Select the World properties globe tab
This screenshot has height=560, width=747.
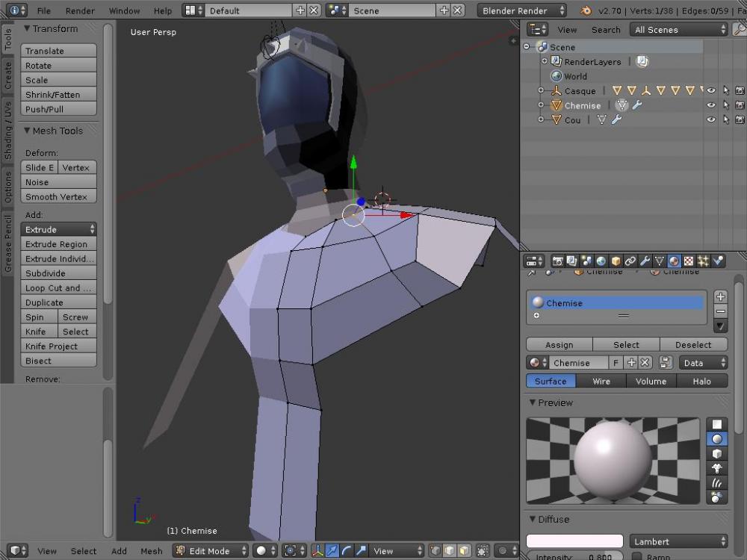[601, 261]
